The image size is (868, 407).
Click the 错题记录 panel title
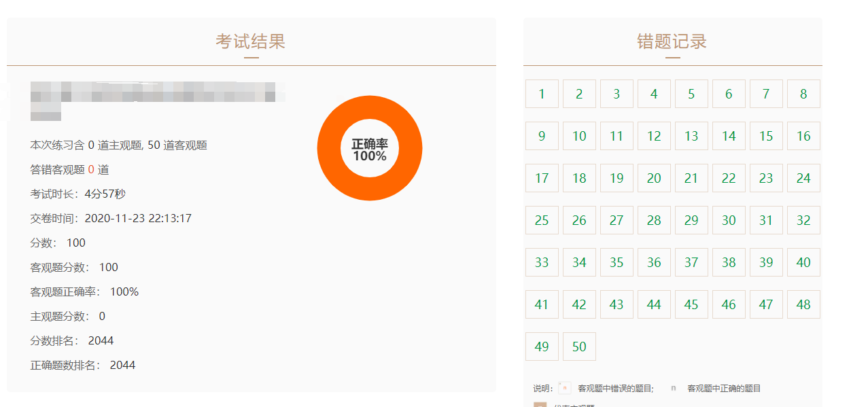pos(672,41)
